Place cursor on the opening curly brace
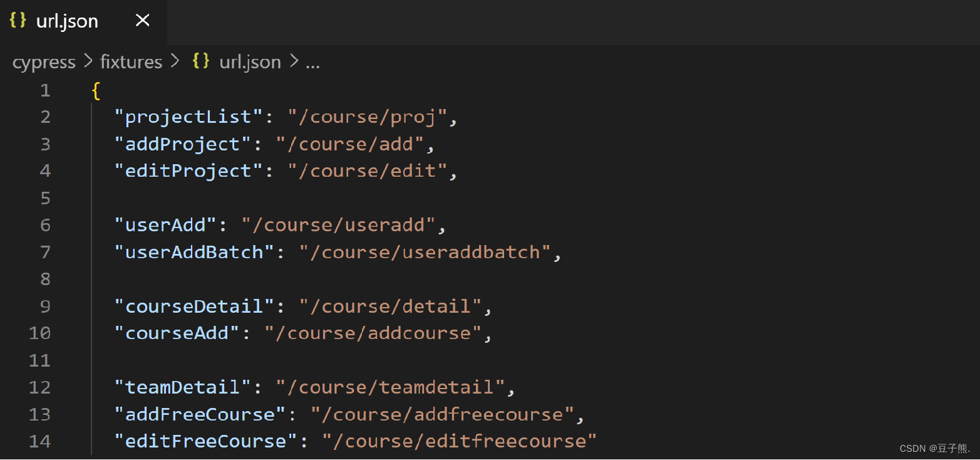This screenshot has width=980, height=460. (96, 91)
